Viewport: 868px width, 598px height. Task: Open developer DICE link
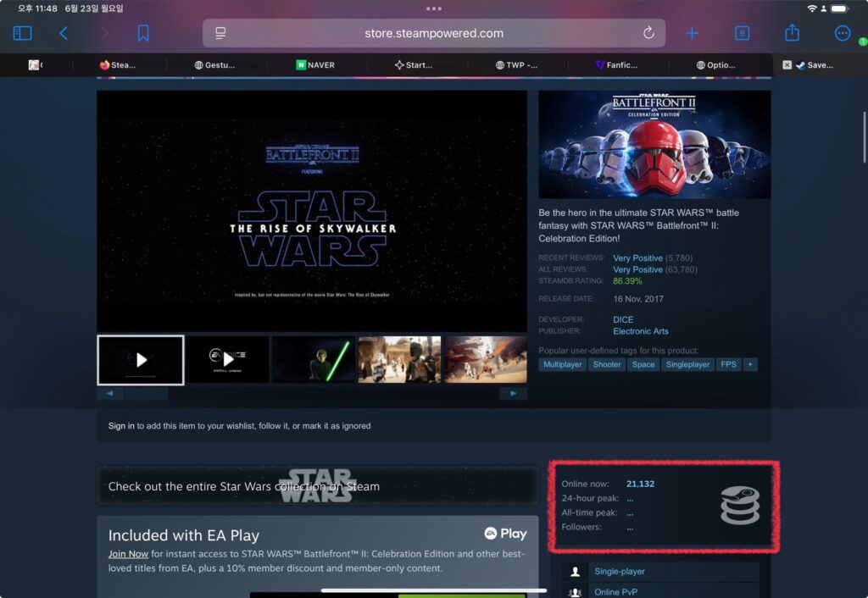(x=623, y=319)
